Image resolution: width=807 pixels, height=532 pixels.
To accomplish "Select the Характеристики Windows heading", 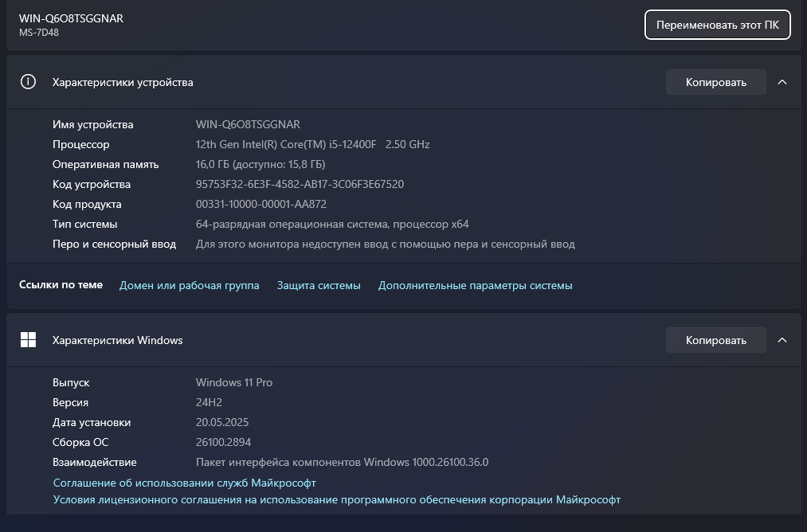I will (117, 340).
